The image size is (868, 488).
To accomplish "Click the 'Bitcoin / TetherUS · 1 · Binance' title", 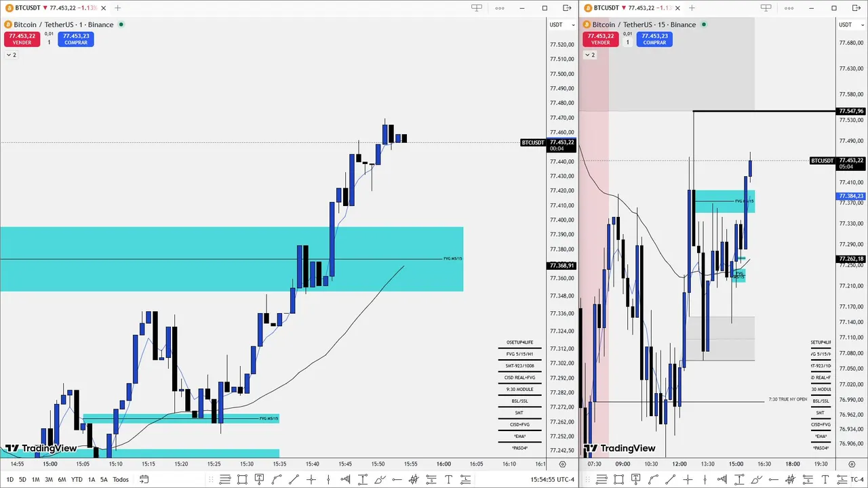I will [x=64, y=24].
